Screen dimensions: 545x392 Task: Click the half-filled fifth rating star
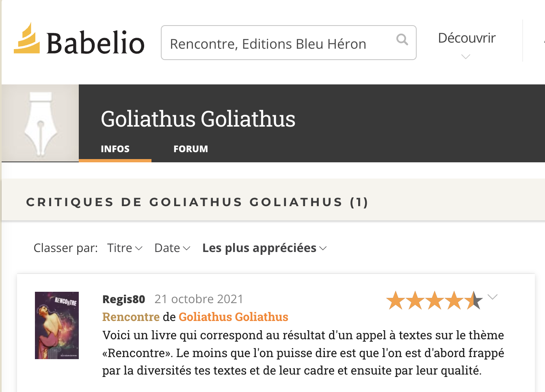(474, 300)
